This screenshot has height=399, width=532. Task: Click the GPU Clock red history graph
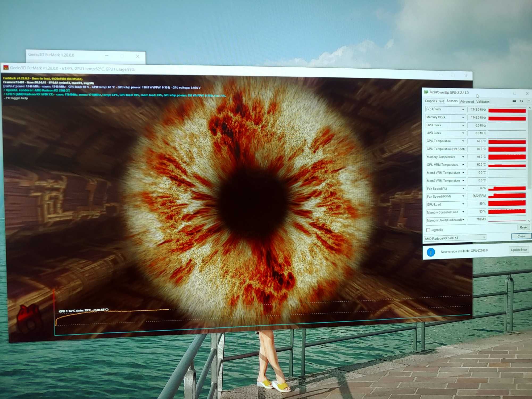(507, 110)
